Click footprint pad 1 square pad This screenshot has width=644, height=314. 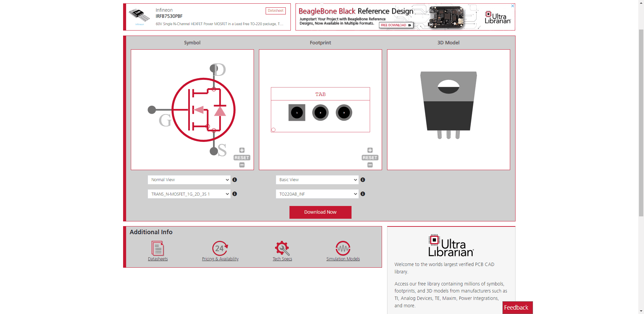pos(297,113)
